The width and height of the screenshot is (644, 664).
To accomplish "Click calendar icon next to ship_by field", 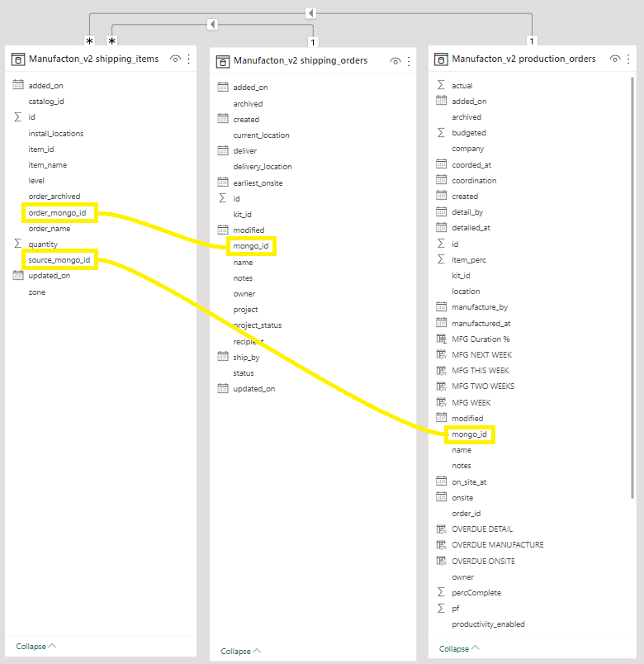I will click(x=223, y=357).
